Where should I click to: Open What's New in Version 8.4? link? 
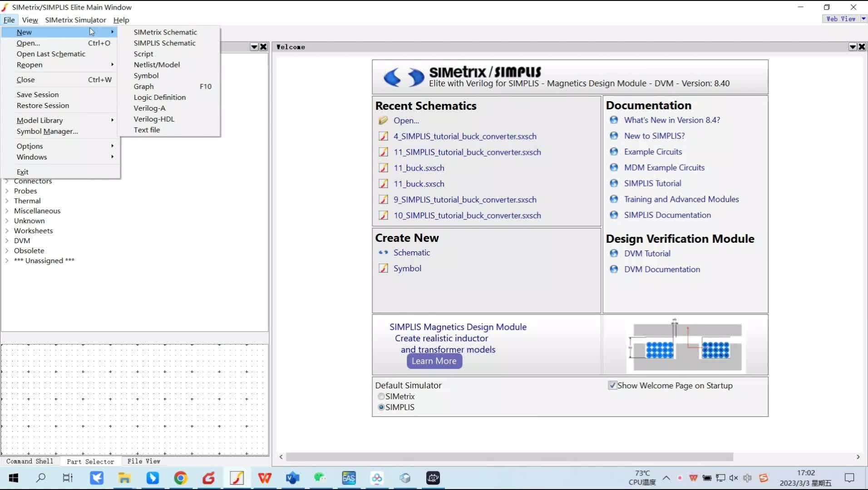coord(672,120)
